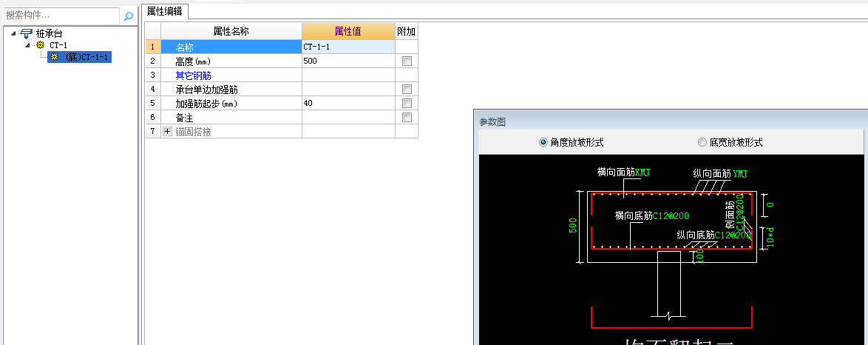Toggle the 承台单边加强筋 附加 checkbox
The width and height of the screenshot is (868, 345).
(407, 90)
